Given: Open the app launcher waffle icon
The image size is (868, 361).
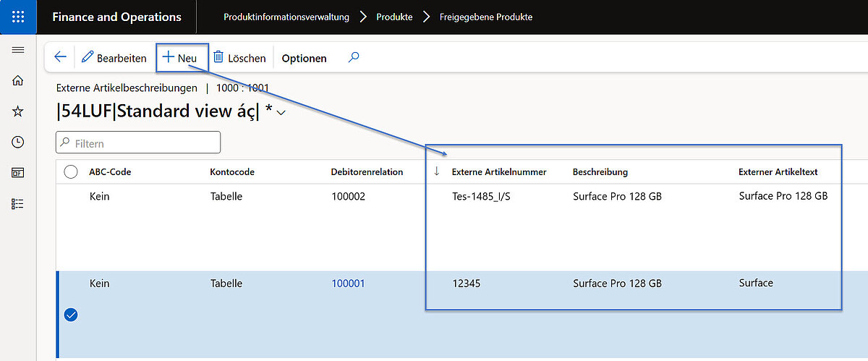Looking at the screenshot, I should [18, 17].
